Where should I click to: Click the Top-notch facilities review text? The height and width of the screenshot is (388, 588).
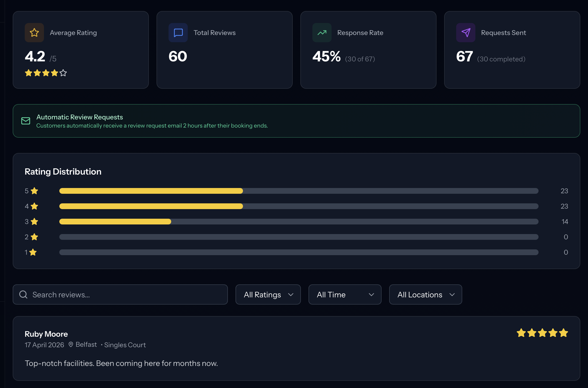pos(121,363)
